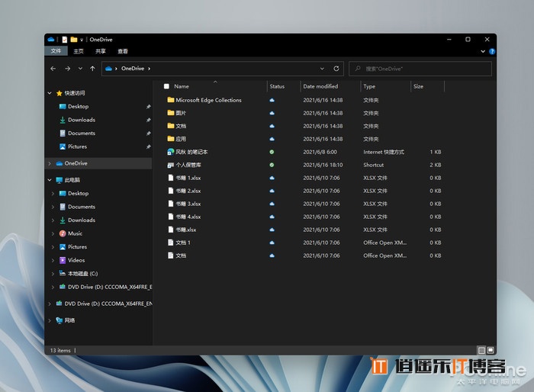Screen dimensions: 534x392
Task: Sort by the Name column header
Action: [x=182, y=86]
